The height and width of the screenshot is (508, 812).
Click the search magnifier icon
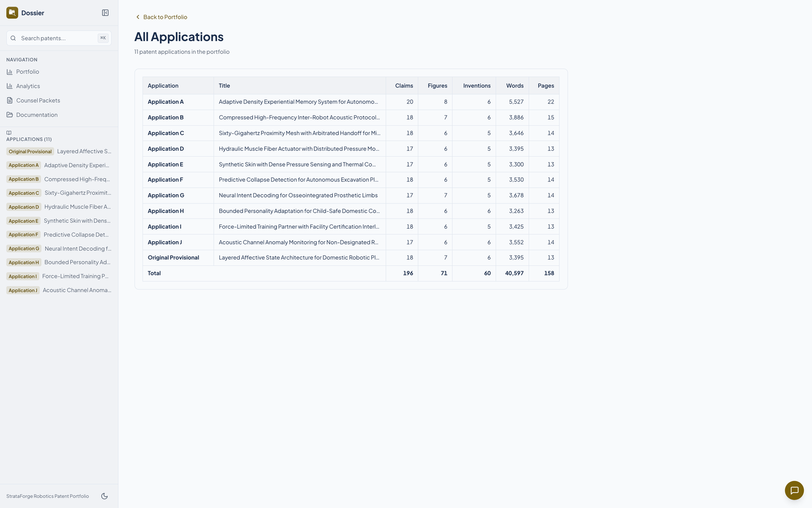tap(13, 38)
